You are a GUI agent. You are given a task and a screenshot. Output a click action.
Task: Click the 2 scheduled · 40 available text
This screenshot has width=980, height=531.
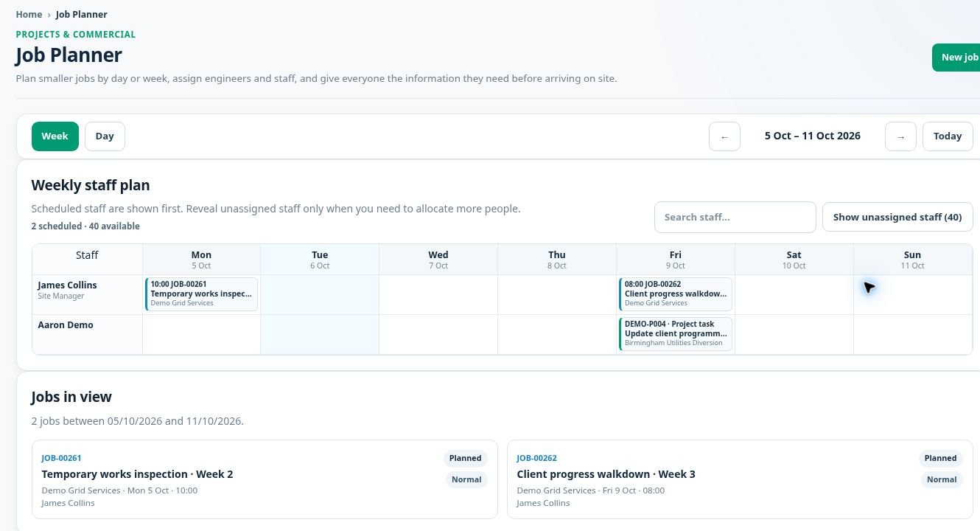[85, 226]
